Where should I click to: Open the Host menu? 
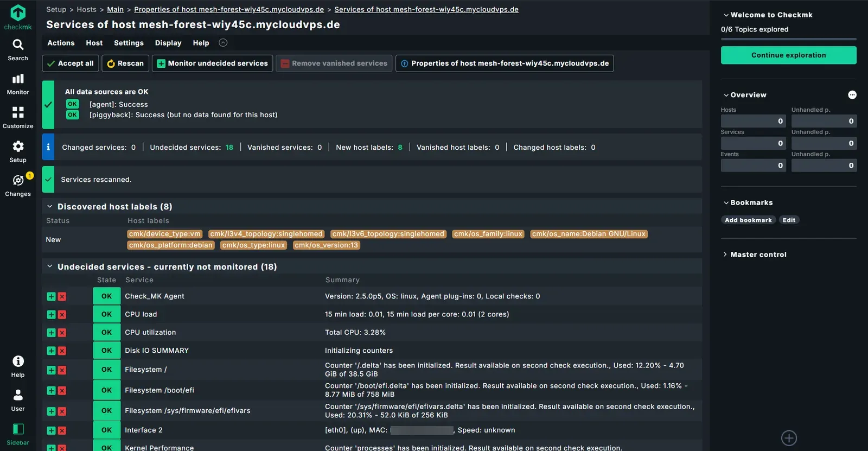point(94,43)
